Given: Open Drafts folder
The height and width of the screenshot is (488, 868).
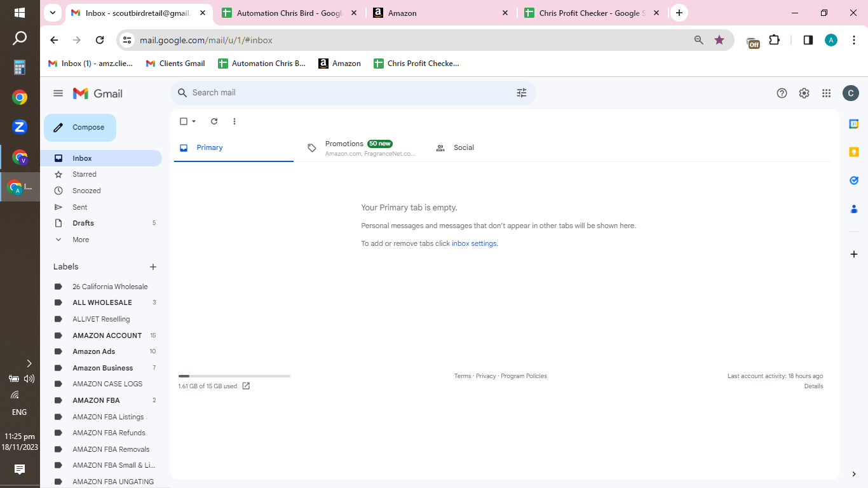Looking at the screenshot, I should pos(101,223).
